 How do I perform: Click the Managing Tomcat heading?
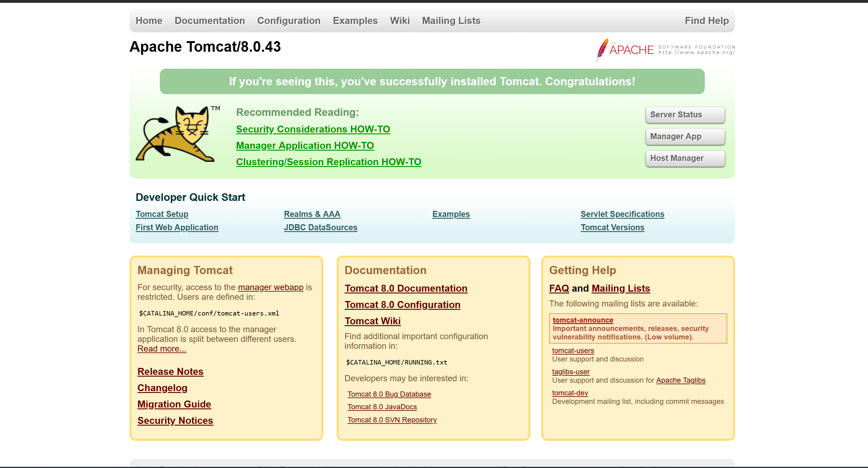[x=185, y=270]
